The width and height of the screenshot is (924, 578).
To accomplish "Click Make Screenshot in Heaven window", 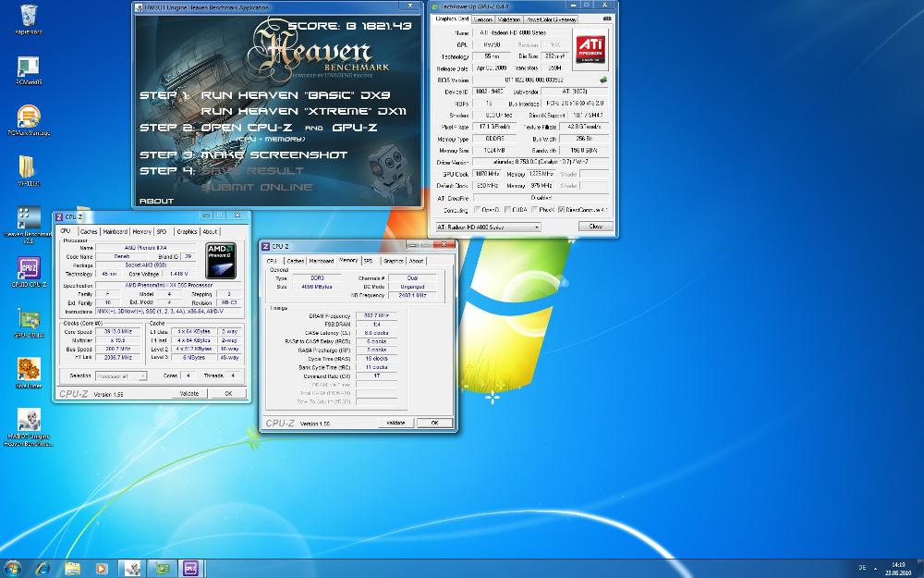I will 274,154.
